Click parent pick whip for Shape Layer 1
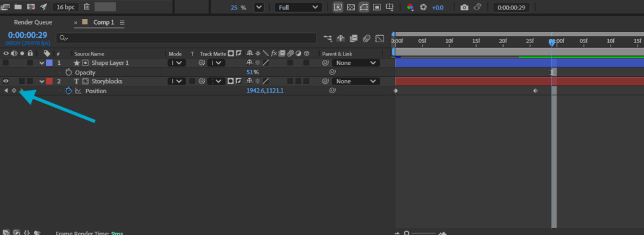The width and height of the screenshot is (644, 235). pos(325,63)
